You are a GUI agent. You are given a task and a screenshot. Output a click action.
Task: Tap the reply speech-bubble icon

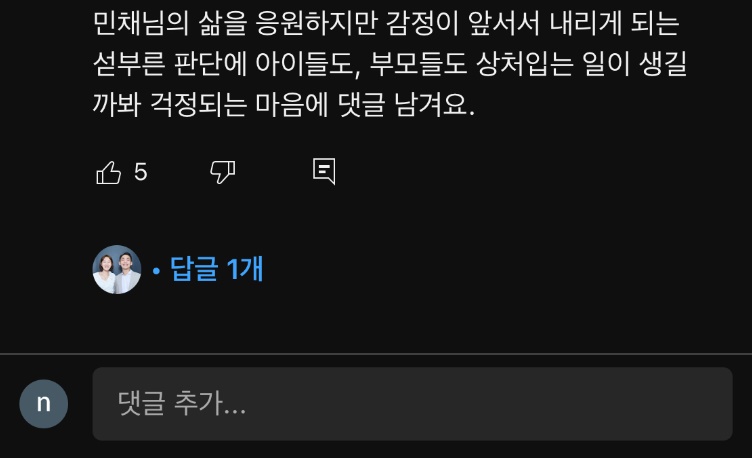point(324,171)
